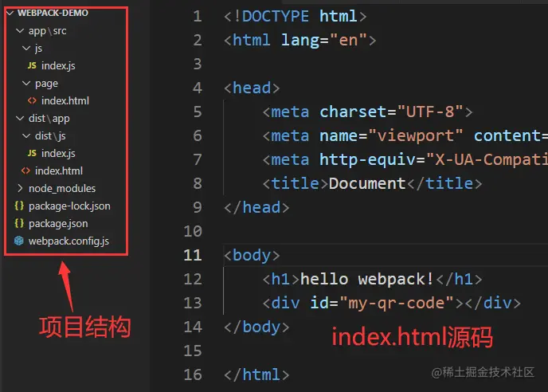Click JS icon of index.js under js folder

pos(32,65)
